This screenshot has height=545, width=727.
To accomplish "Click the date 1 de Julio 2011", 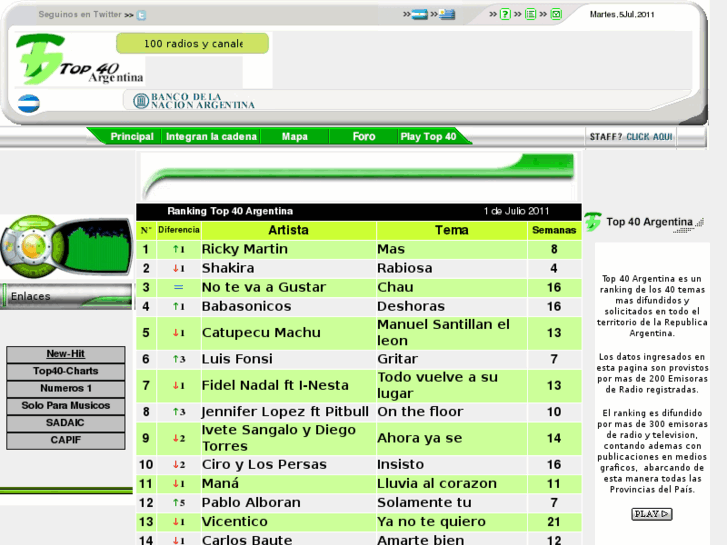I will [516, 212].
